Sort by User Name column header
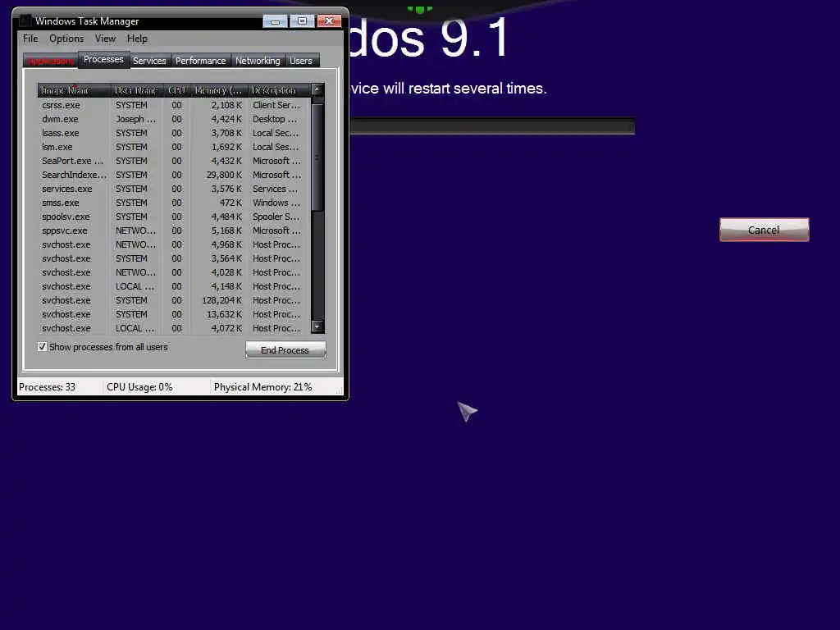This screenshot has width=840, height=630. (x=136, y=90)
